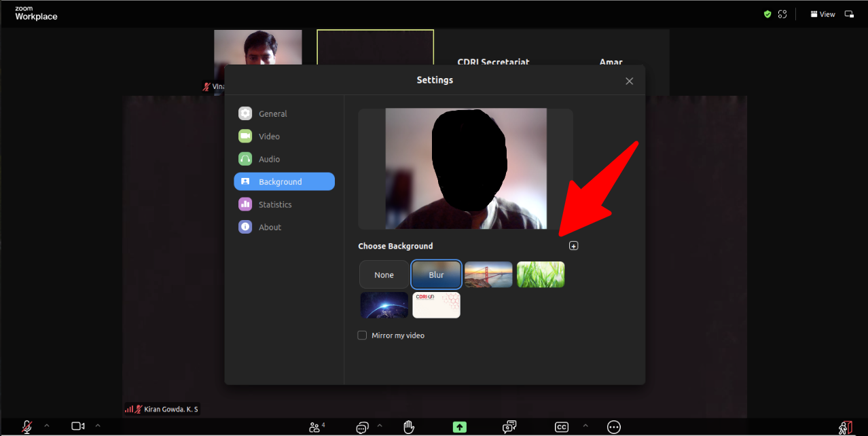
Task: Open the About settings tab
Action: (x=285, y=227)
